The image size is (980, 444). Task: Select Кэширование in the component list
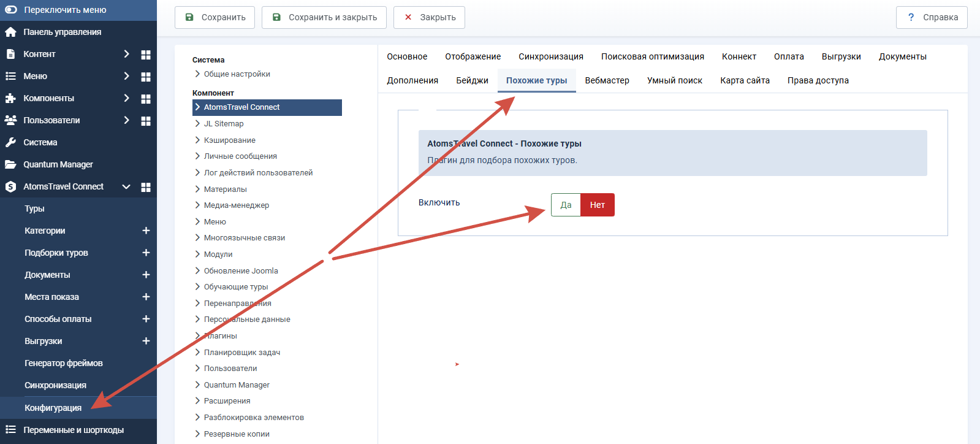click(x=230, y=140)
